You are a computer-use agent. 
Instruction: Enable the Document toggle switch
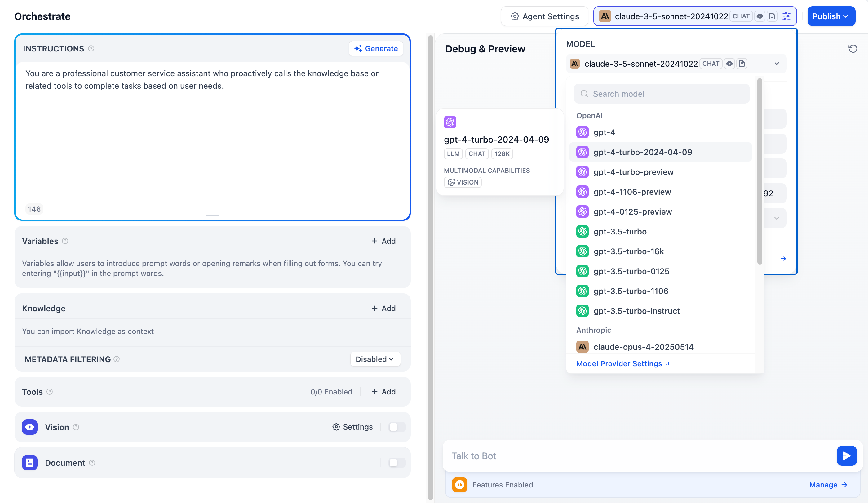(397, 463)
